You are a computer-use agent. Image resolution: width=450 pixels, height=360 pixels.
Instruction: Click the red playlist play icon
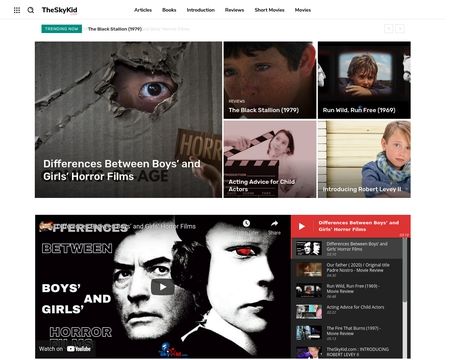point(302,226)
